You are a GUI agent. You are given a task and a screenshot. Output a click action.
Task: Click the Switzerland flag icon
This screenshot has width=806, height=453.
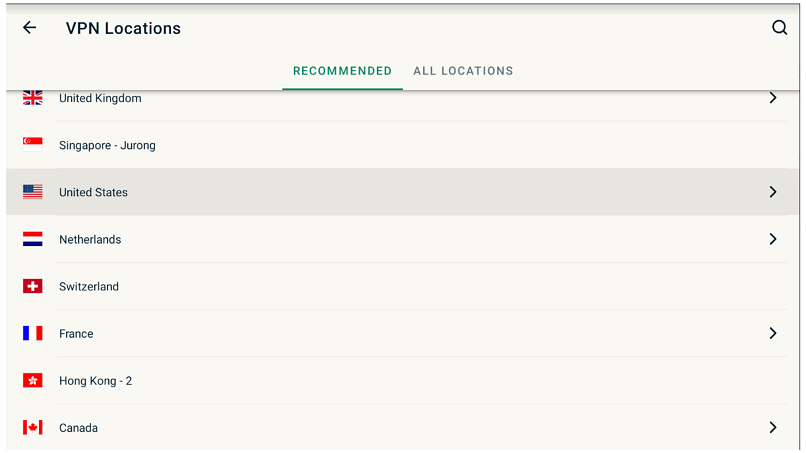click(x=32, y=286)
